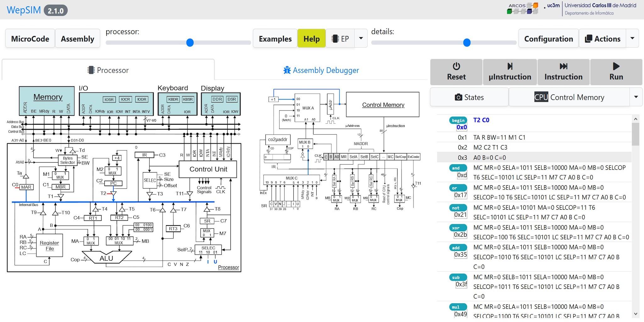Click address 0x17 breakpoint cell

(x=461, y=195)
